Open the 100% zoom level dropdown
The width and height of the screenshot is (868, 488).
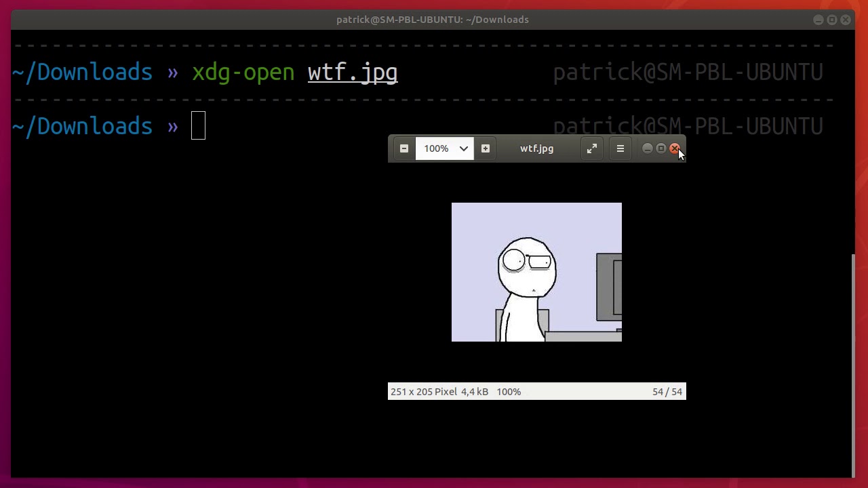[x=444, y=148]
